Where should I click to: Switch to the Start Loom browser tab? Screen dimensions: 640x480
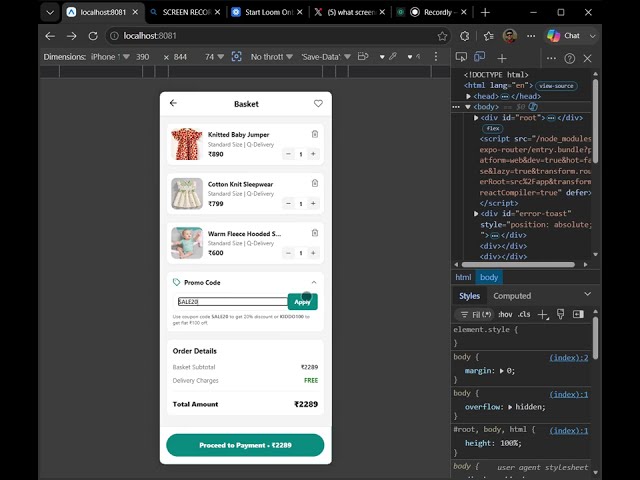pyautogui.click(x=267, y=12)
